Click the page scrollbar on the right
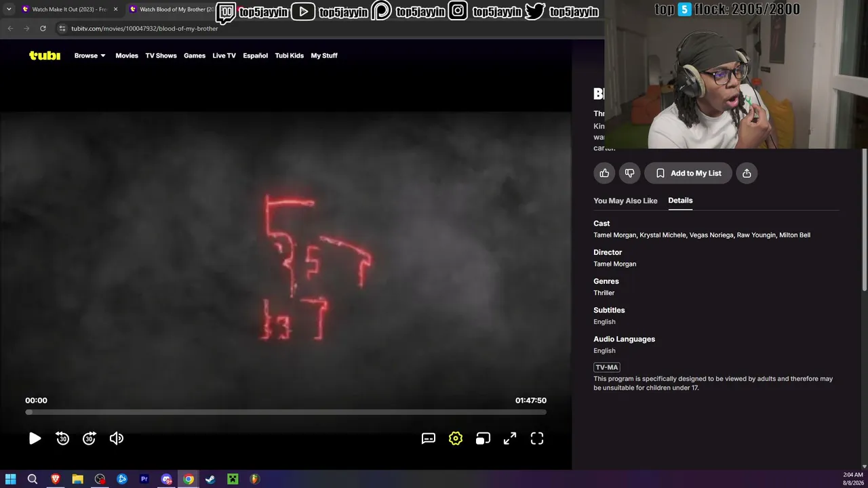Screen dimensions: 868x488 click(864, 220)
